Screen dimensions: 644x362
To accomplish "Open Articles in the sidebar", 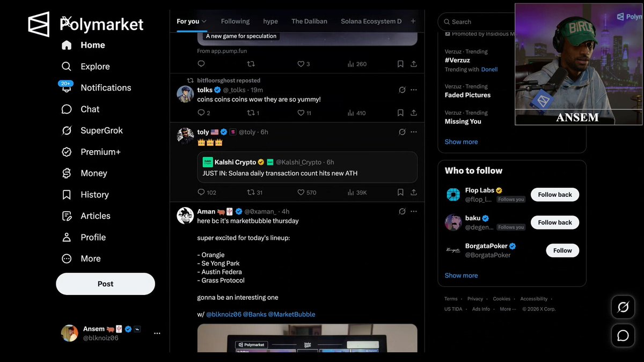I will tap(86, 216).
